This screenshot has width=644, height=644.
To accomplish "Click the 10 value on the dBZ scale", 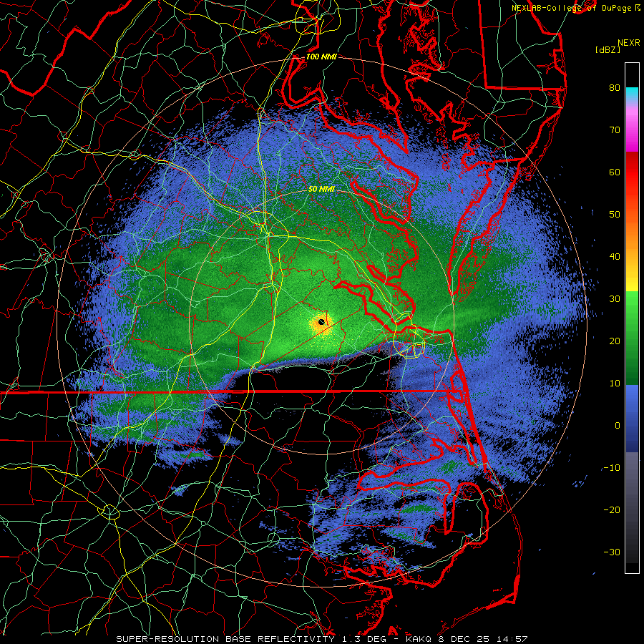I will pyautogui.click(x=615, y=384).
